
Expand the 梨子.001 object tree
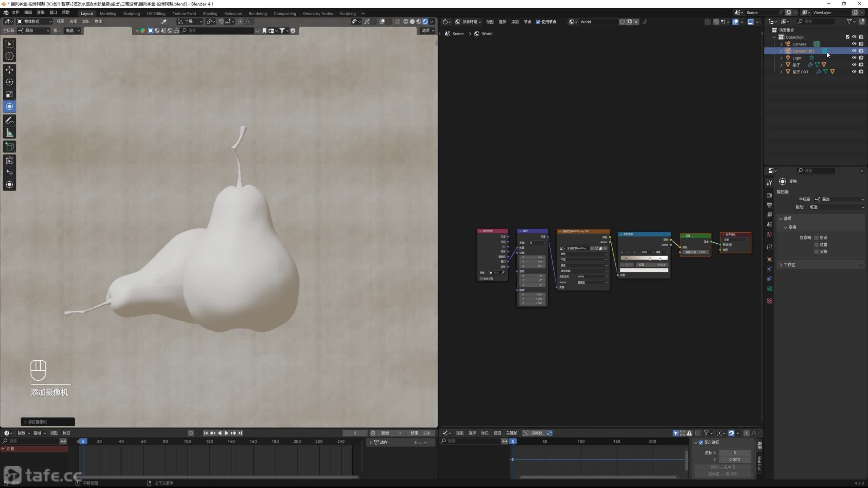(x=782, y=72)
